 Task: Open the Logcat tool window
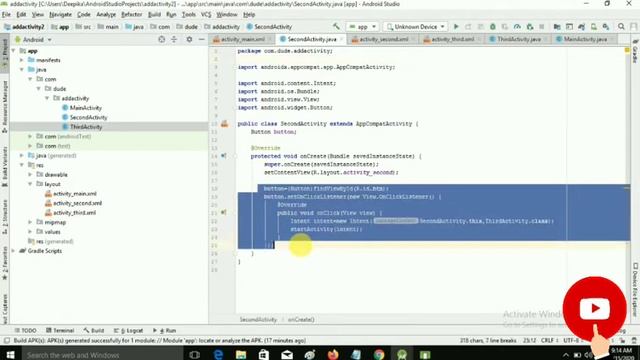pyautogui.click(x=129, y=330)
